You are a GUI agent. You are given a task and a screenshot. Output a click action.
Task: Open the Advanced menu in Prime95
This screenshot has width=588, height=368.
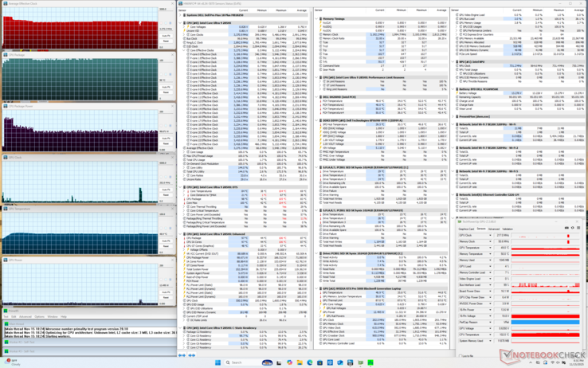(25, 316)
